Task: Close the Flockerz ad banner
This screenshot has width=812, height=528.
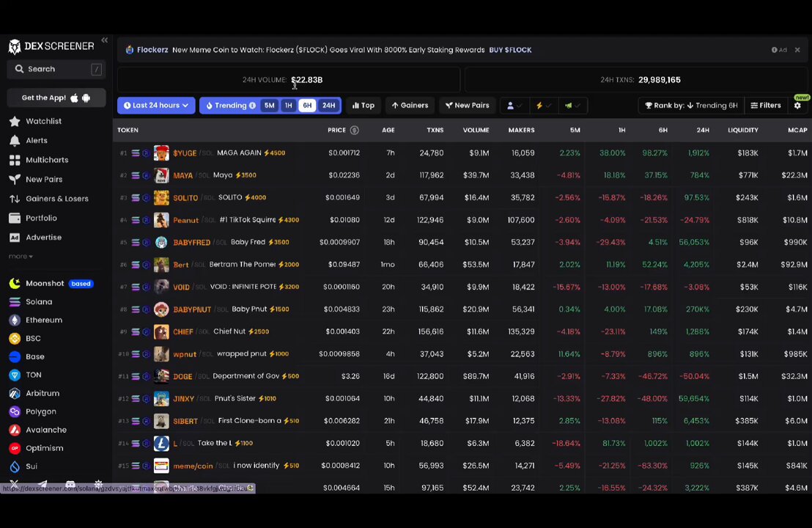Action: click(x=797, y=51)
